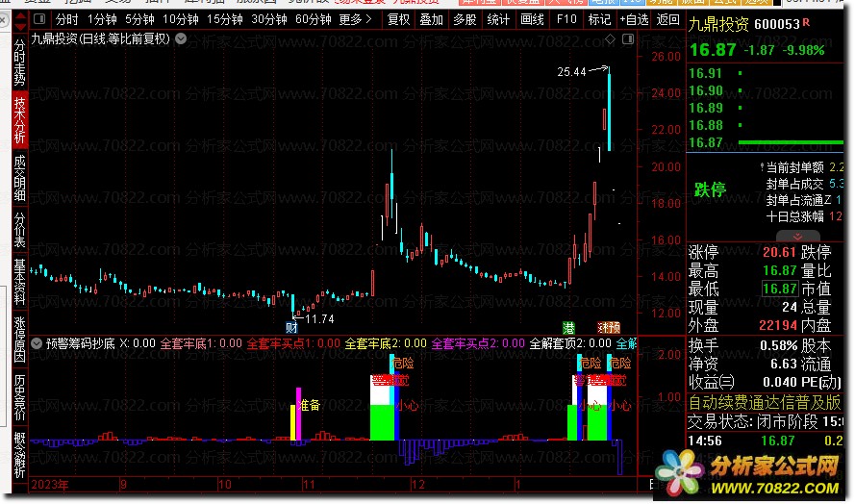Activate the 画线 drawing tool
The image size is (855, 504).
point(532,19)
